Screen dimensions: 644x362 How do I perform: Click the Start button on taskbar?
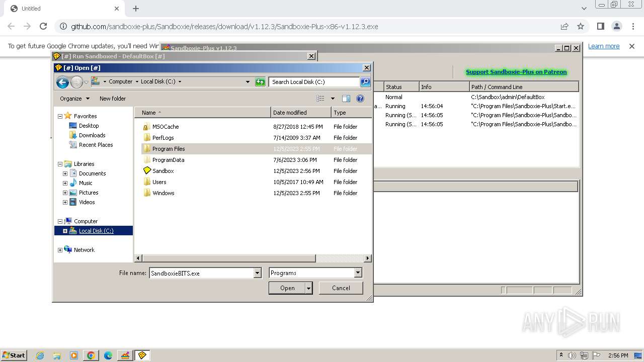tap(14, 355)
